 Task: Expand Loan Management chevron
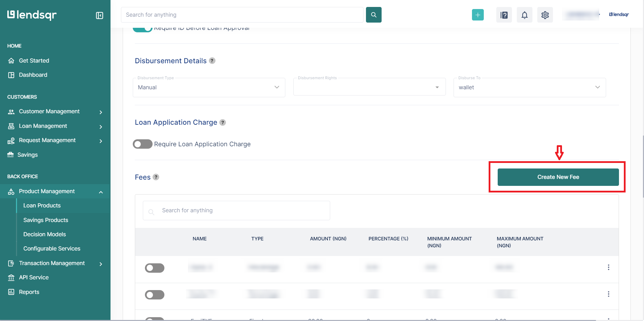(101, 127)
